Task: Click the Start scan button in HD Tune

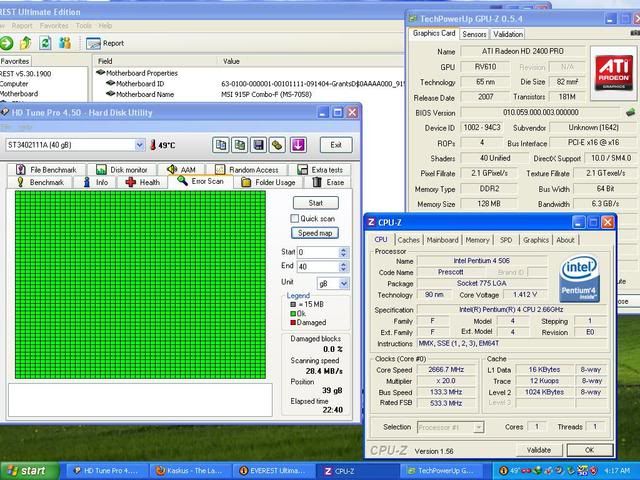Action: (x=316, y=203)
